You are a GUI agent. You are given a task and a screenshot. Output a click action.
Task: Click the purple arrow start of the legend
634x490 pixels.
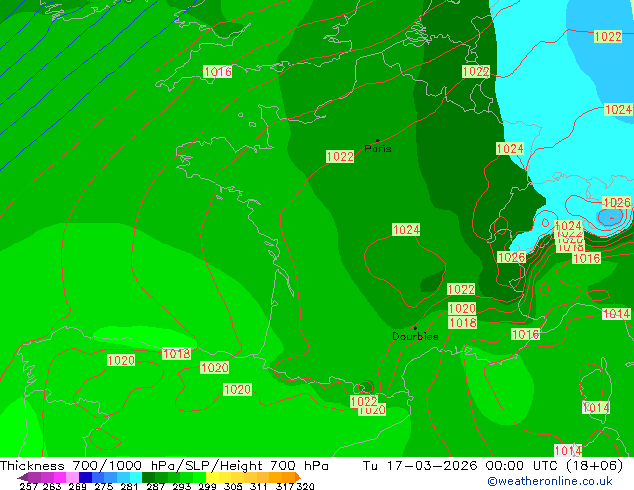click(23, 477)
